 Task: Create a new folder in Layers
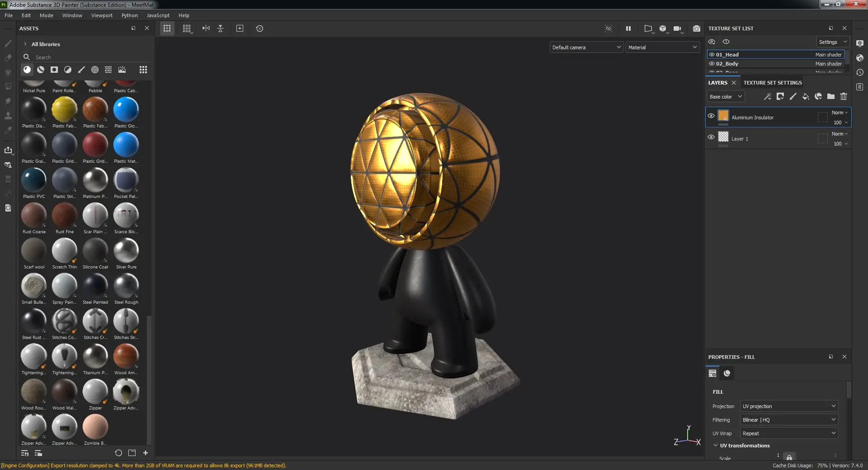(831, 96)
